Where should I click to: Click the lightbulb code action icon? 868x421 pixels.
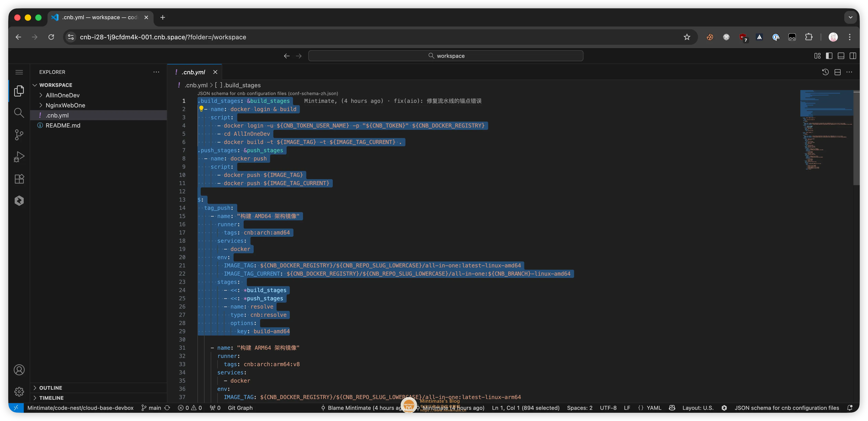pos(201,109)
